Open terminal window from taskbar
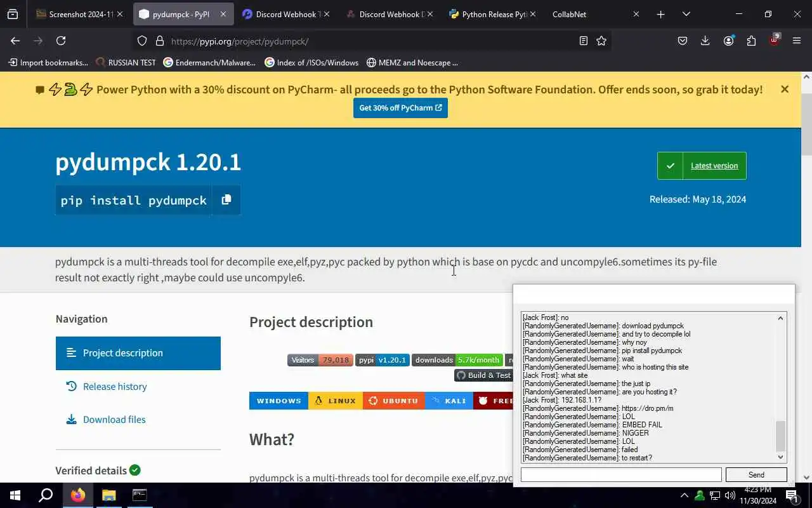The image size is (812, 508). tap(140, 495)
